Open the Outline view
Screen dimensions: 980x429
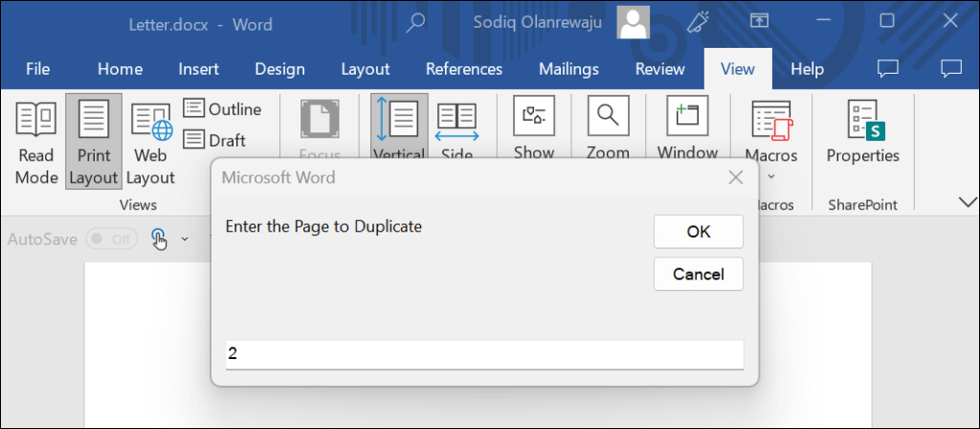(222, 109)
